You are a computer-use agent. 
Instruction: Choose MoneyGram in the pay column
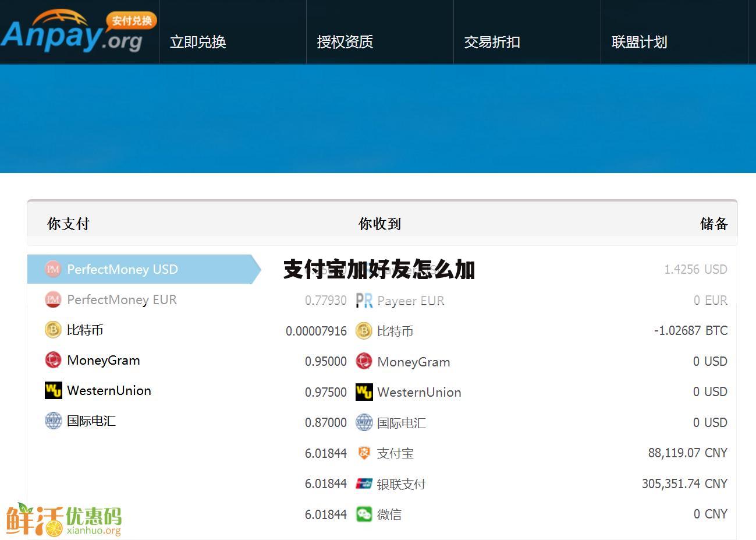pyautogui.click(x=104, y=360)
